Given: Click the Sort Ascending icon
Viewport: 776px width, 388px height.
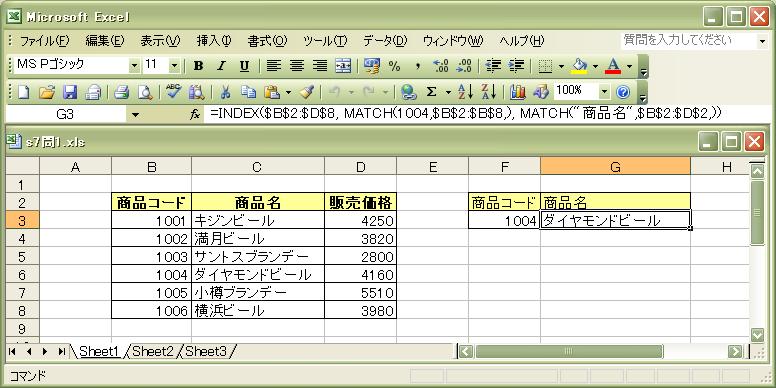Looking at the screenshot, I should [466, 92].
